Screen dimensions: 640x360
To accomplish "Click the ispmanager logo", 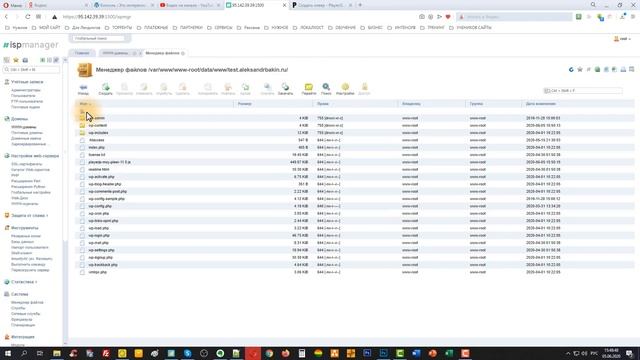I will [x=31, y=45].
